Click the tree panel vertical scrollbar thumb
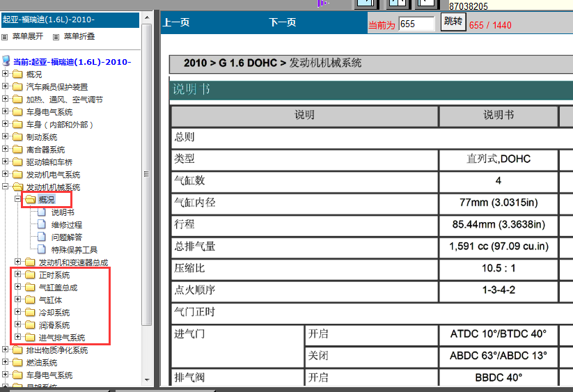Image resolution: width=573 pixels, height=392 pixels. 147,175
